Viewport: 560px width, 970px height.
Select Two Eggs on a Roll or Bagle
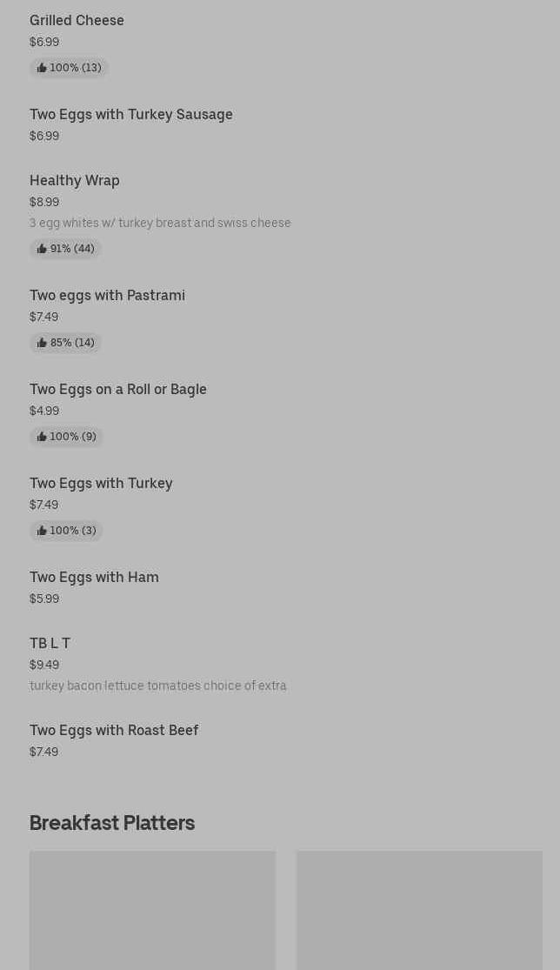(118, 389)
